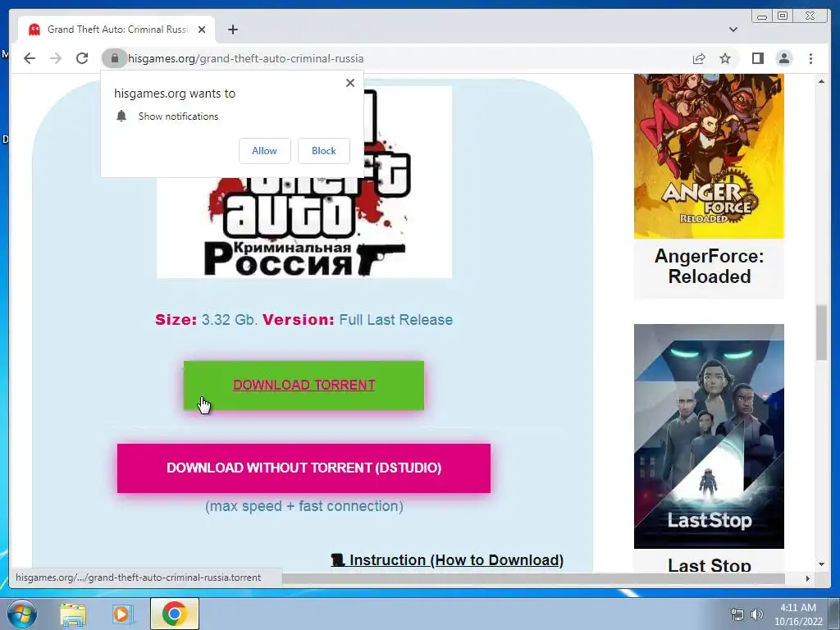
Task: Allow notifications from hisgames.org
Action: pyautogui.click(x=265, y=151)
